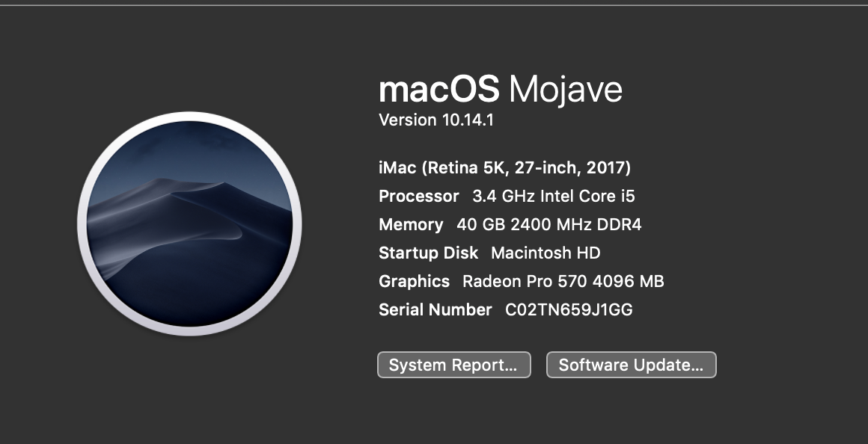Image resolution: width=868 pixels, height=444 pixels.
Task: Click the Processor label
Action: [x=418, y=196]
